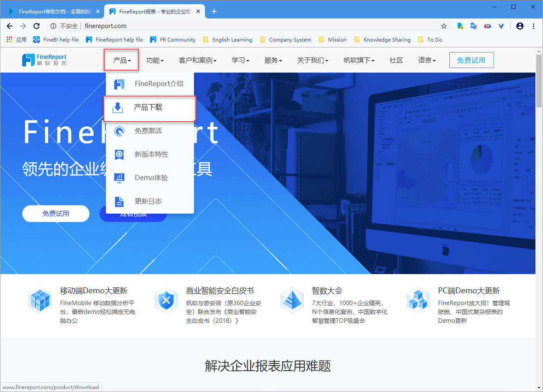
Task: Go back to the previous page
Action: (x=10, y=26)
